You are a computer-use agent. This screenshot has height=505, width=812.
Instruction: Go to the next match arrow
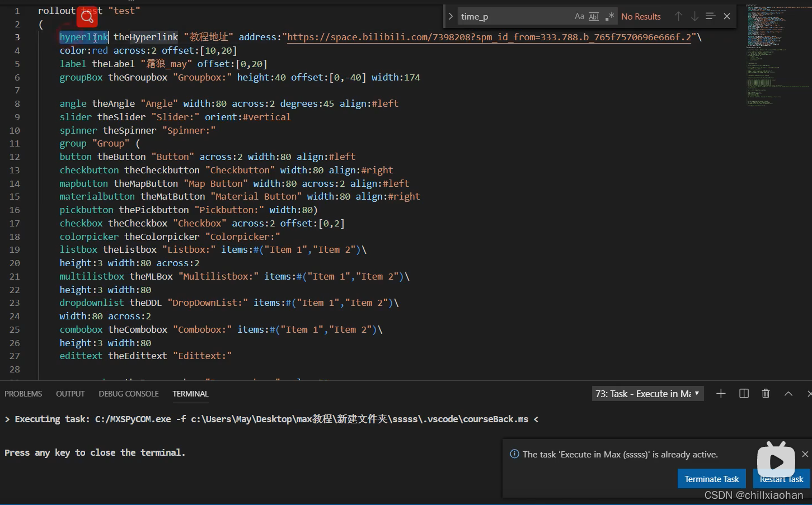pyautogui.click(x=694, y=16)
